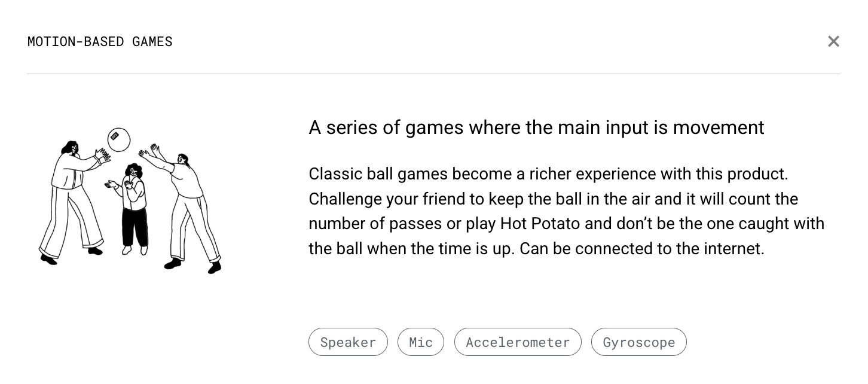Expand the Accelerometer tag for details

[518, 342]
